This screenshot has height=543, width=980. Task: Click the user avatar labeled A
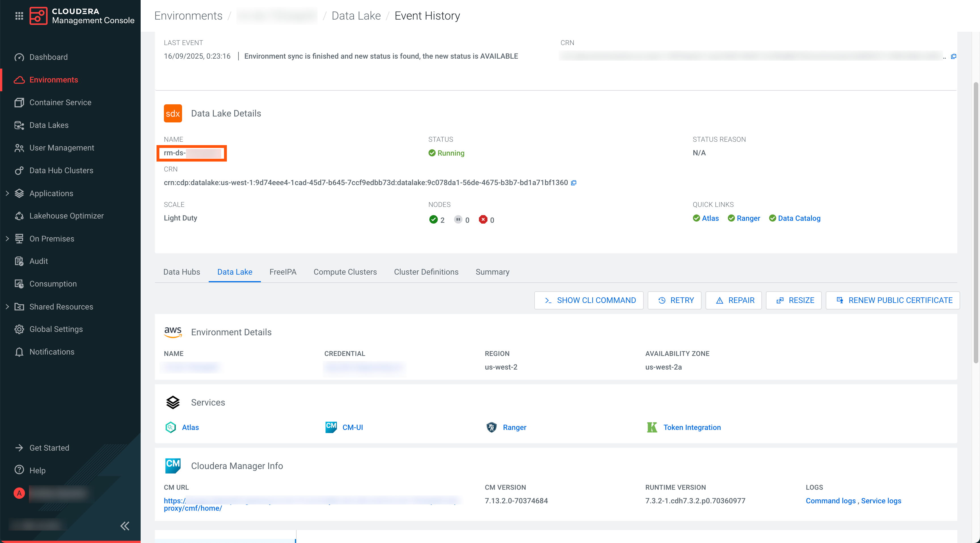coord(19,493)
